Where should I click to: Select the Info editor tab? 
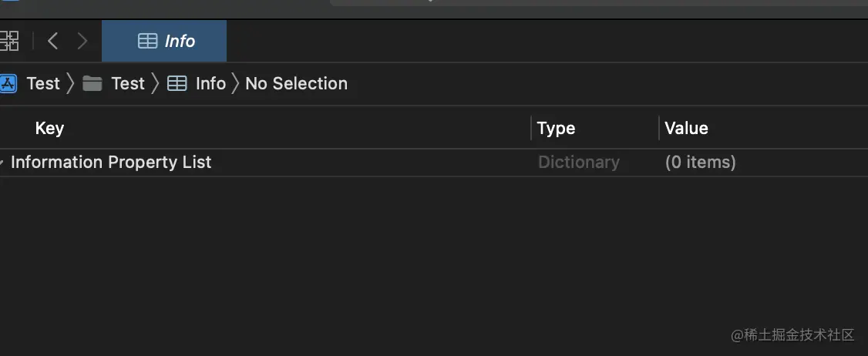pos(164,41)
